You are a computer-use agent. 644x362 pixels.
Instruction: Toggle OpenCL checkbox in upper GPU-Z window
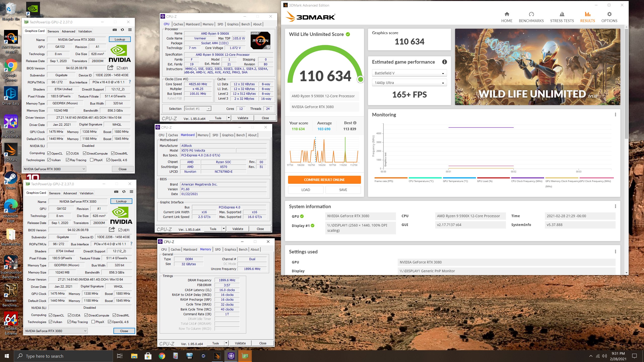49,153
